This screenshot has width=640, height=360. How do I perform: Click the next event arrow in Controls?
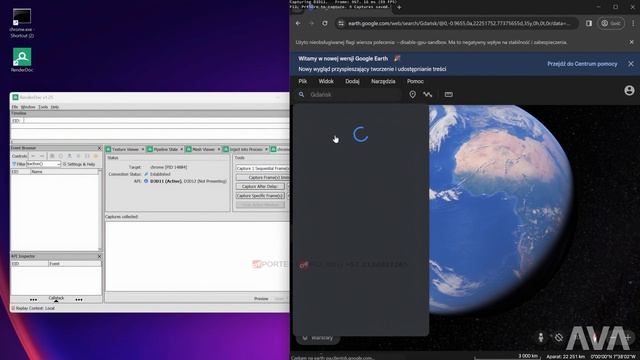[42, 156]
